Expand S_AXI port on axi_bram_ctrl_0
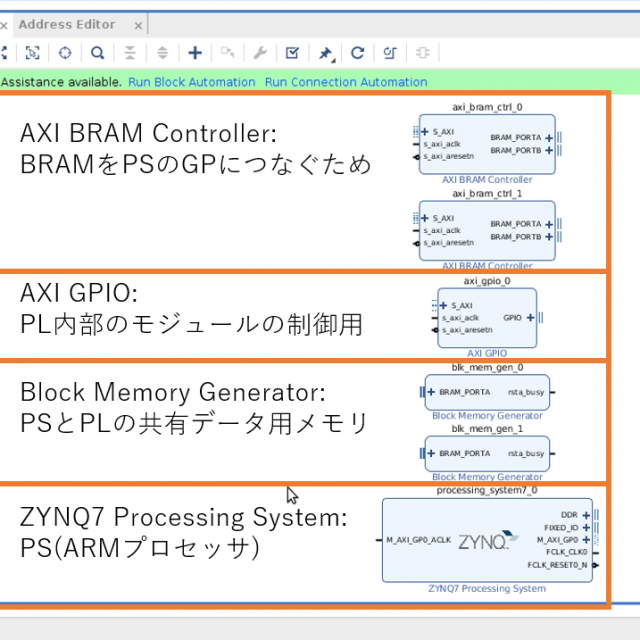This screenshot has height=640, width=640. tap(426, 131)
